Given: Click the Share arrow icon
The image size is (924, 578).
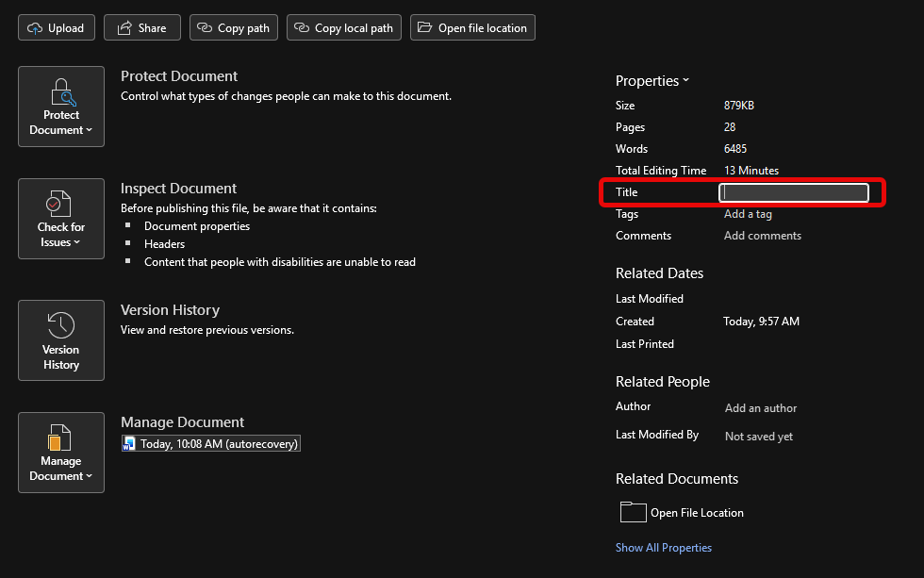Looking at the screenshot, I should point(124,28).
